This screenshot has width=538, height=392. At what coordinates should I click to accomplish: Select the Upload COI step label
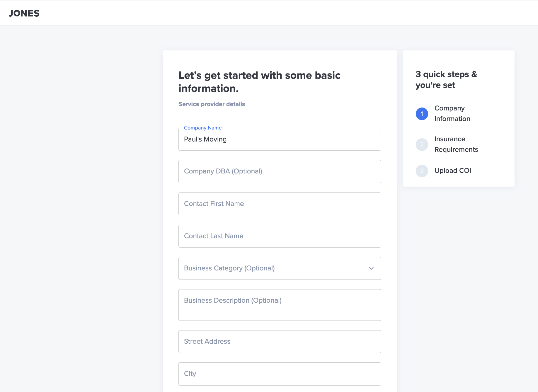[x=453, y=171]
